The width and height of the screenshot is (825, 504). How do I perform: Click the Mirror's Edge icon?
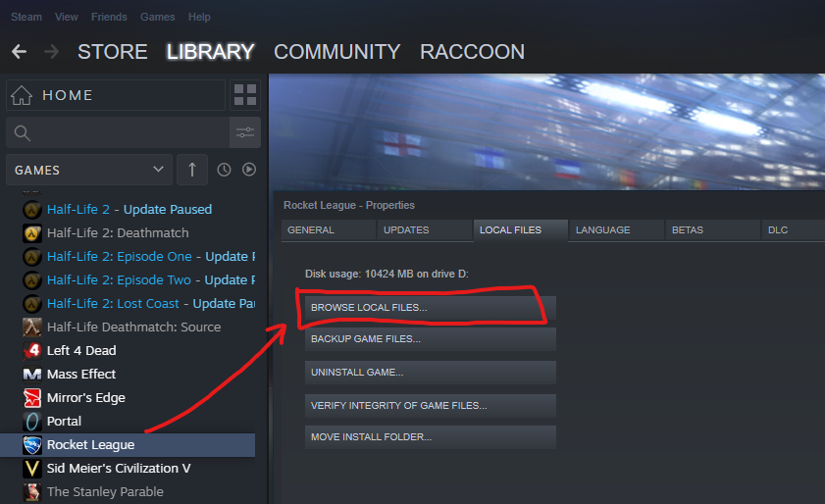pos(32,398)
